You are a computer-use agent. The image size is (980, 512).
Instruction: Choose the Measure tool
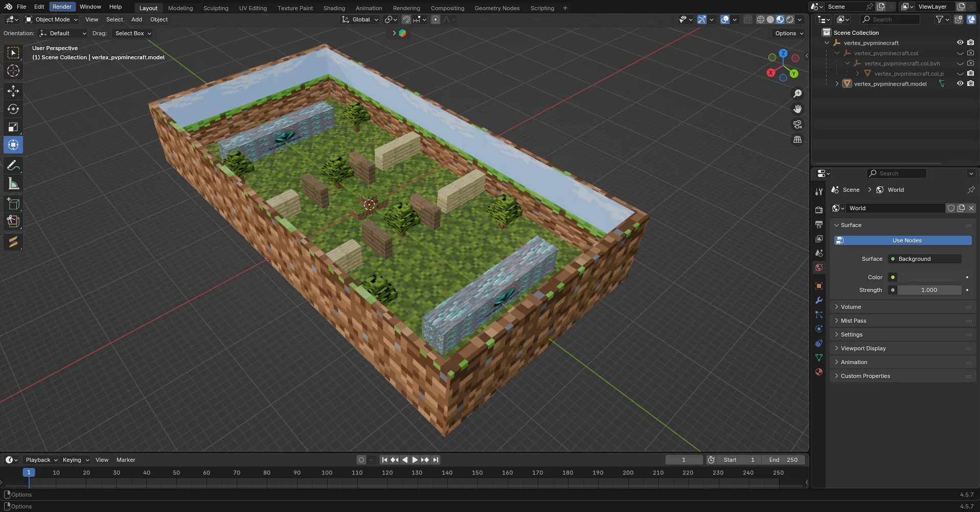click(x=13, y=184)
